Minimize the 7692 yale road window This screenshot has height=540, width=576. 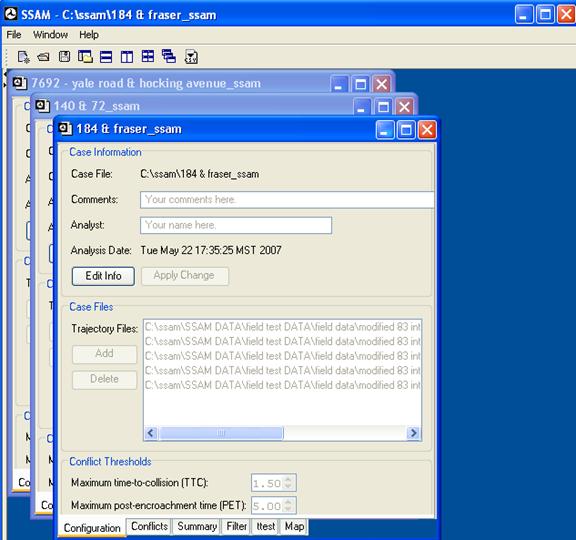click(339, 84)
